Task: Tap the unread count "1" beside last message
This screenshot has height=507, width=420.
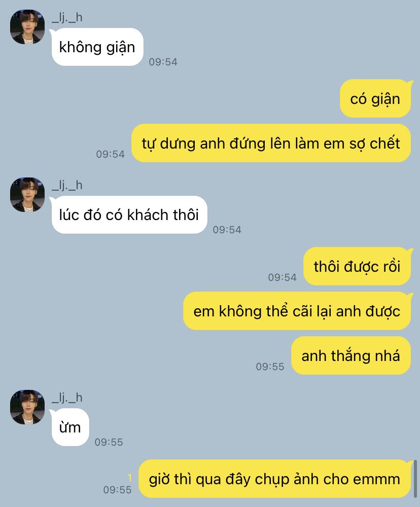Action: point(130,478)
